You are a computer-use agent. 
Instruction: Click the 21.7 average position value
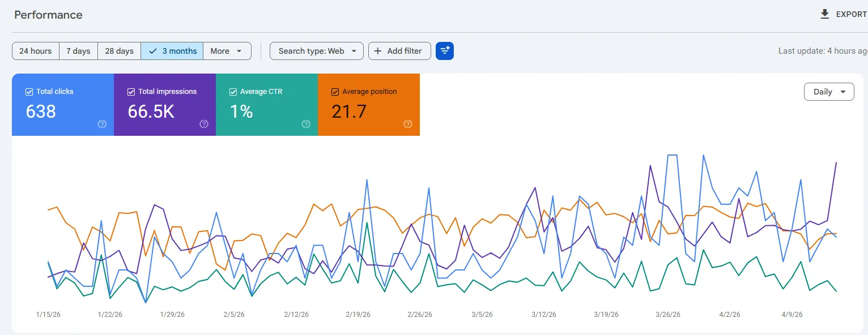[x=349, y=111]
